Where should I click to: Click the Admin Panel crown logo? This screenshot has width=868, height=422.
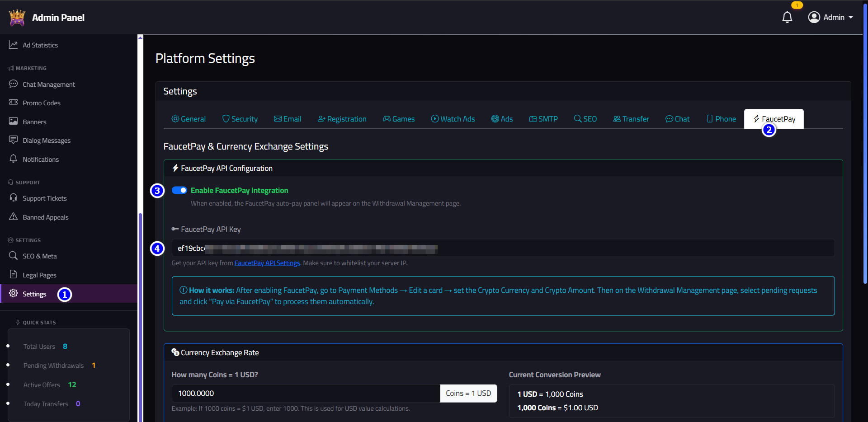pos(17,17)
